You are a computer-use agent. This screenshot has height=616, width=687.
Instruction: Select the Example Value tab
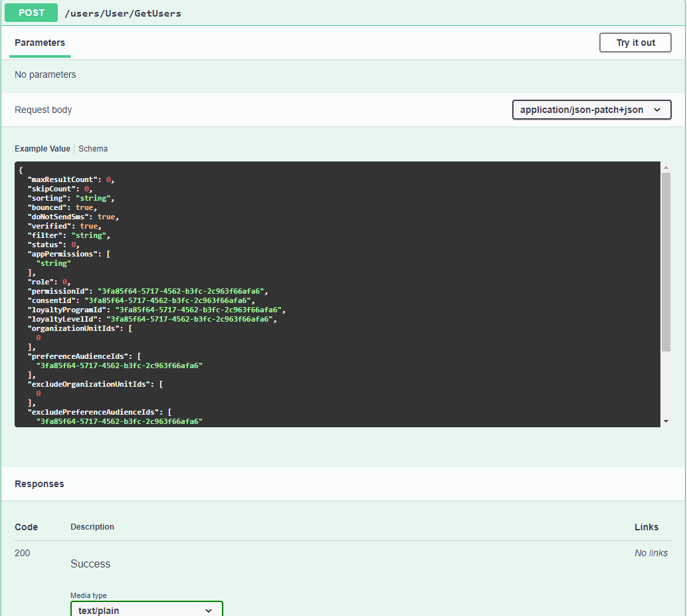point(43,149)
